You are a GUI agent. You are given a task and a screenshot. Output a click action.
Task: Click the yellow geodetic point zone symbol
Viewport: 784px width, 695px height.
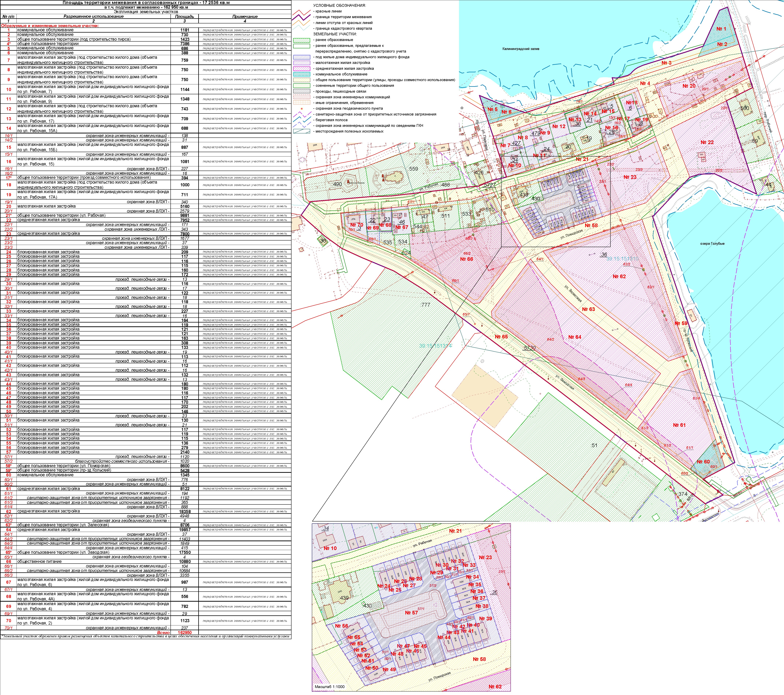pyautogui.click(x=302, y=109)
